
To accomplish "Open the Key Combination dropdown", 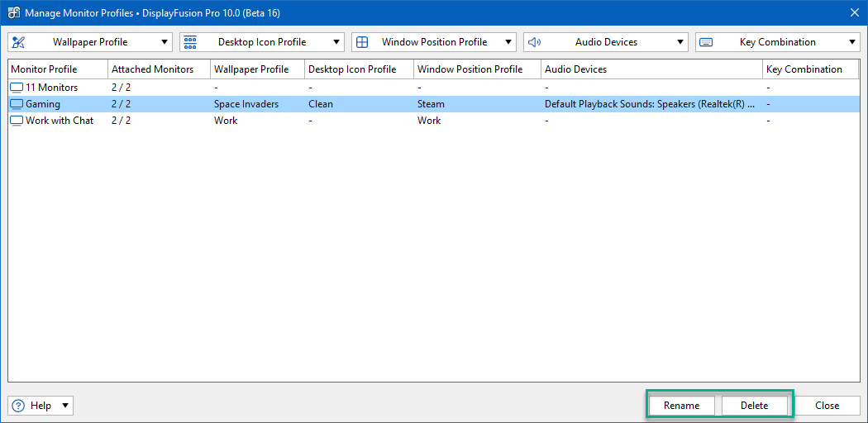I will [x=778, y=42].
